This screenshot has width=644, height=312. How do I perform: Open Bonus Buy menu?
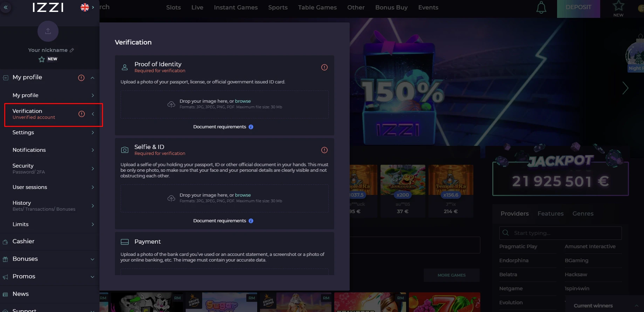coord(391,7)
